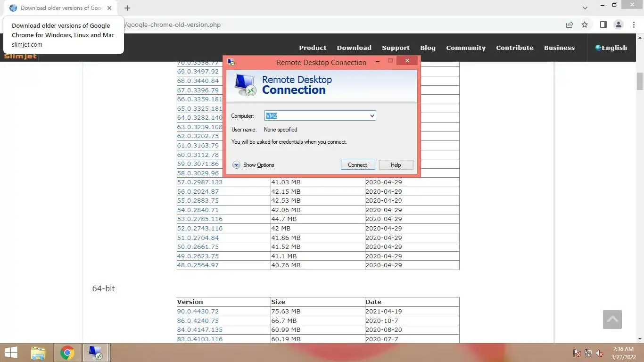Click the Slimjet logo
The image size is (644, 362).
(x=20, y=57)
